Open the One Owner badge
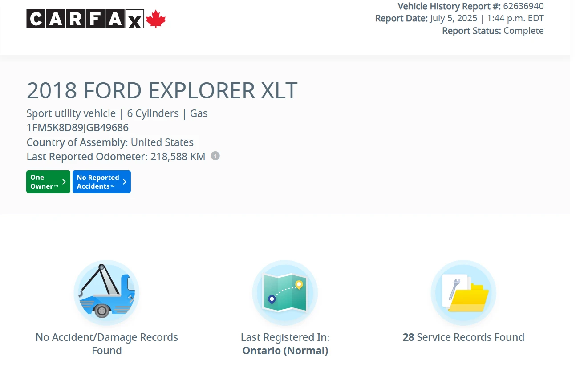588x376 pixels. tap(44, 182)
